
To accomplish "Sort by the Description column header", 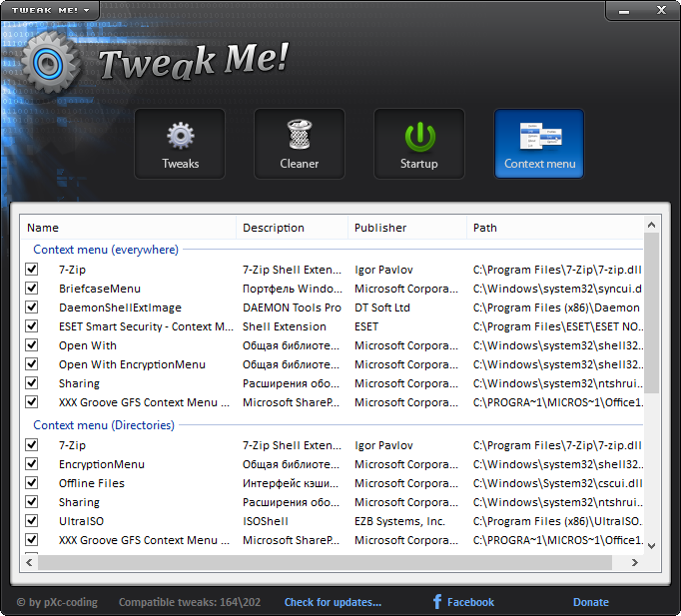I will [x=292, y=228].
